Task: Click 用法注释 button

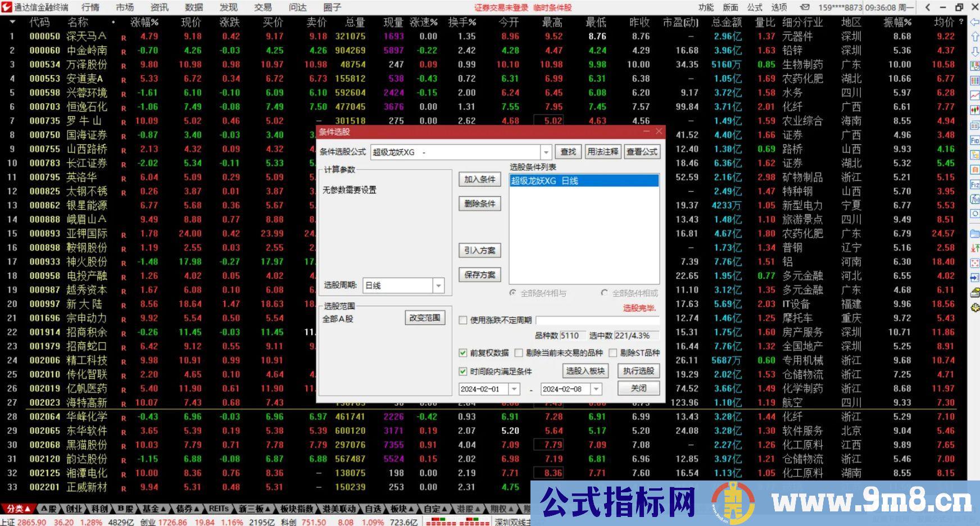Action: (603, 152)
